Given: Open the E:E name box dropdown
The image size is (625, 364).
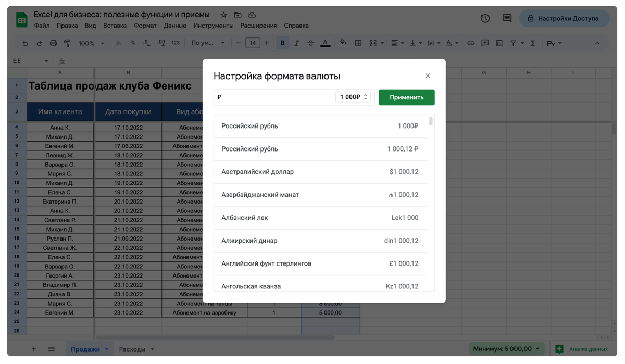Looking at the screenshot, I should click(46, 61).
